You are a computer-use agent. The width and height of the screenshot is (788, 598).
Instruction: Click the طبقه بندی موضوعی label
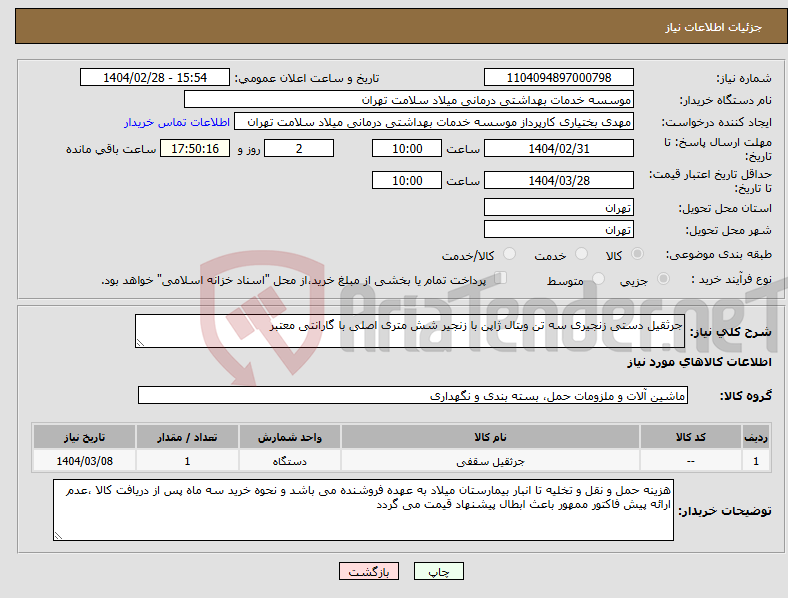(719, 254)
